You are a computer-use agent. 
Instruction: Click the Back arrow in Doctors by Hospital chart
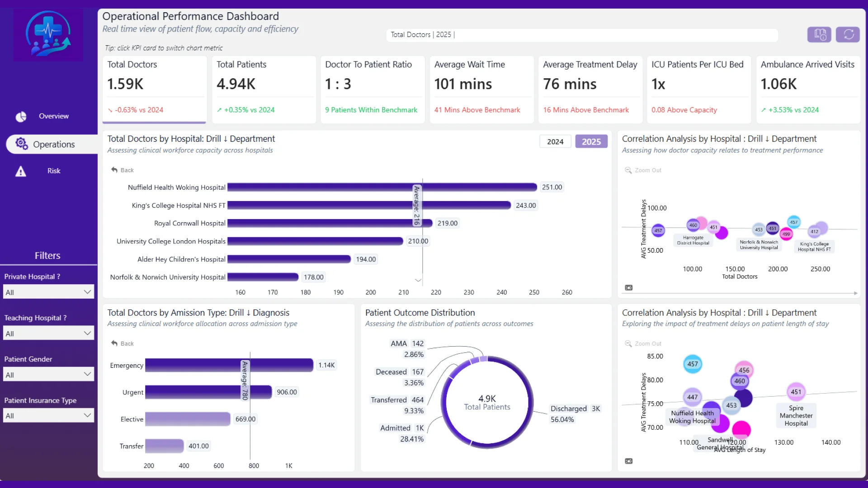[114, 170]
